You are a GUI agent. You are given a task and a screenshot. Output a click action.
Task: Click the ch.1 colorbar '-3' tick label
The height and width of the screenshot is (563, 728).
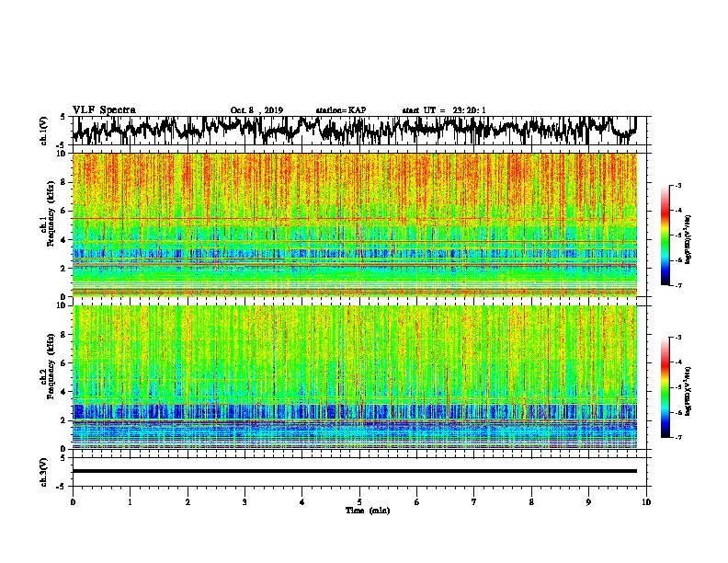[x=678, y=185]
